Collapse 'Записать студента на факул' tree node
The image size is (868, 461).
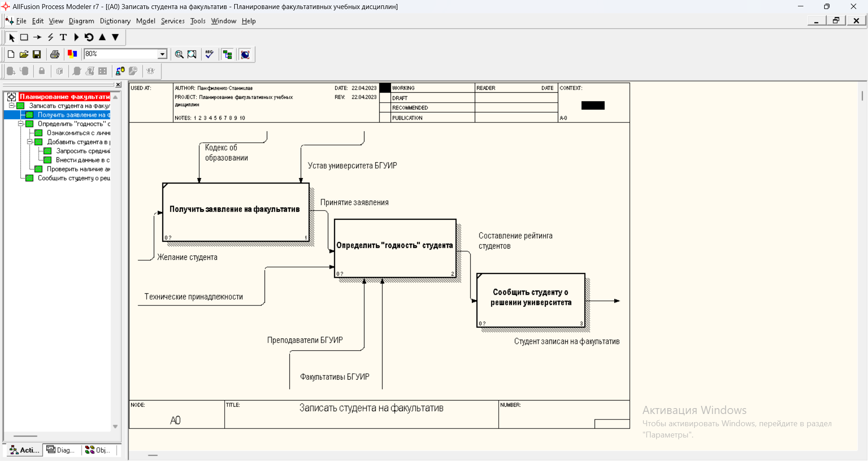[x=12, y=106]
